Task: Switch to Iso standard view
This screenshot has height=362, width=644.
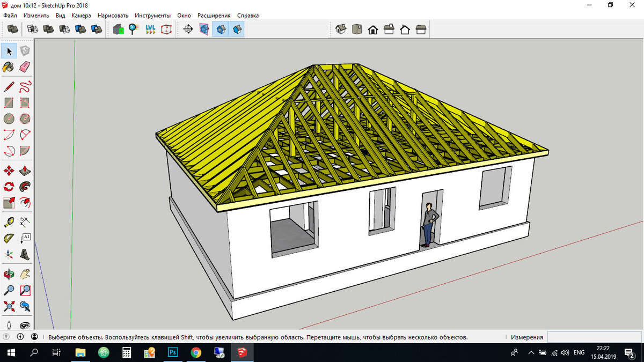Action: click(x=340, y=29)
